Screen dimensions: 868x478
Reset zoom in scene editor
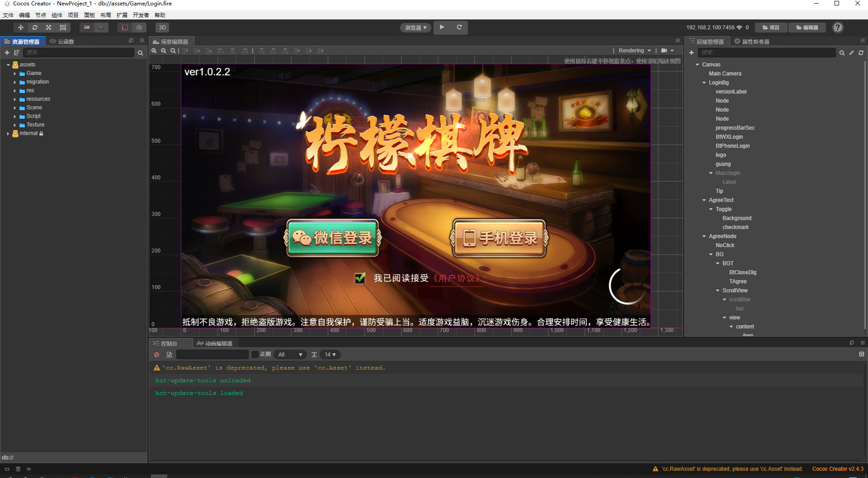[x=173, y=51]
